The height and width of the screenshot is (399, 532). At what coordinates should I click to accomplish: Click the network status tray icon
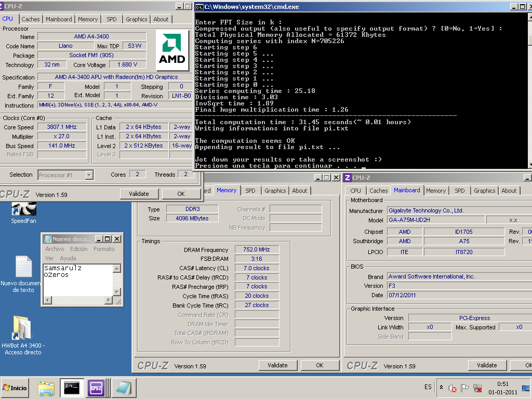(x=477, y=388)
